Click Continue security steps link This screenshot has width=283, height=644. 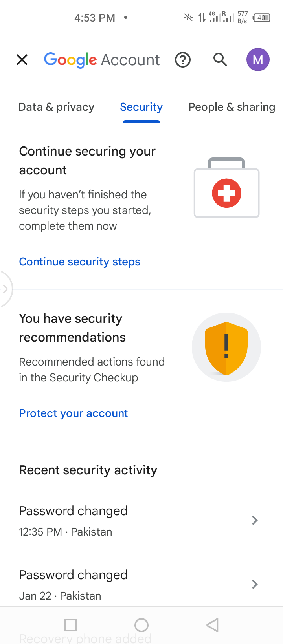[x=80, y=262]
